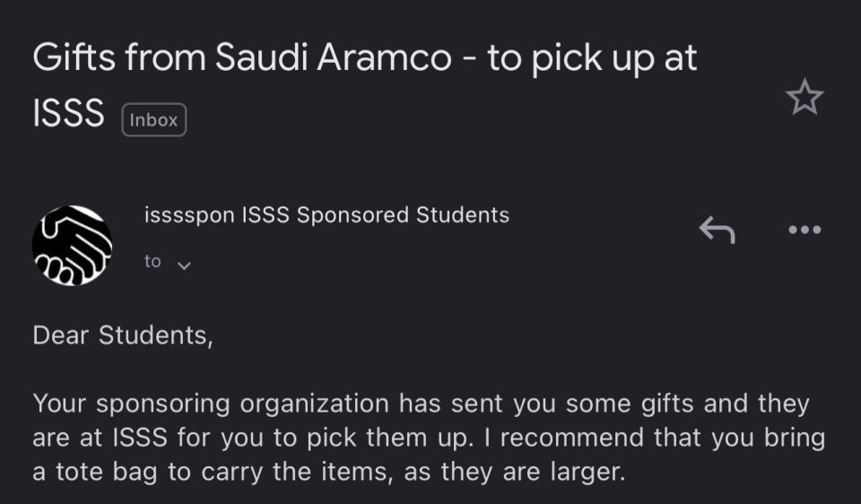Expand recipient details chevron next to 'to'
The height and width of the screenshot is (504, 861).
point(184,265)
